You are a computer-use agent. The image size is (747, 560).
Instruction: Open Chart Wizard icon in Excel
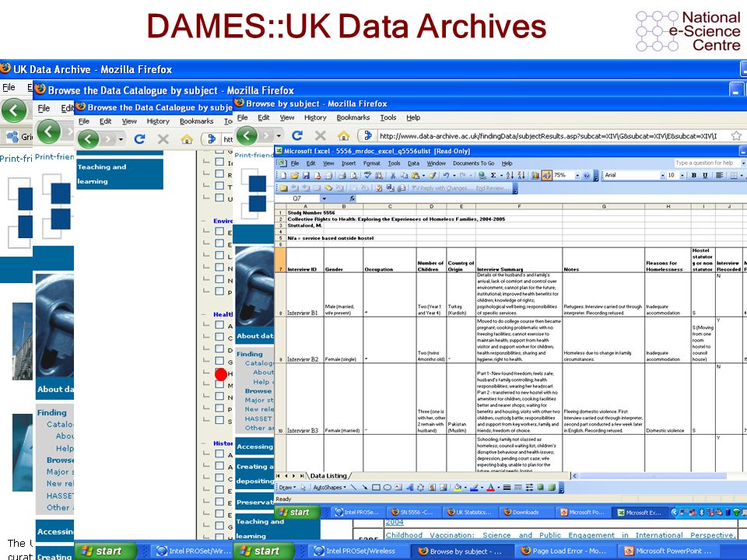tap(535, 175)
